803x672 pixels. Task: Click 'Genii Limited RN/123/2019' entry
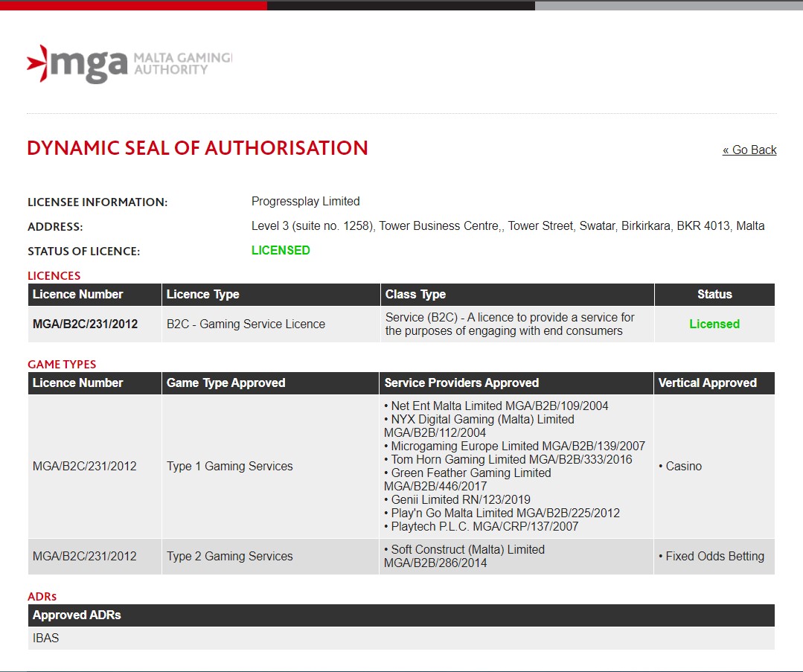(x=458, y=500)
